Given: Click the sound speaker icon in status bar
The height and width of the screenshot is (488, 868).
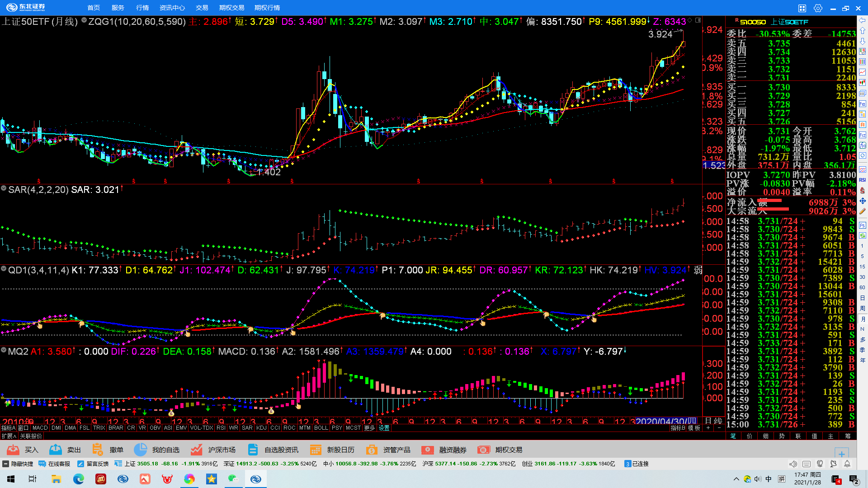Looking at the screenshot, I should click(793, 464).
